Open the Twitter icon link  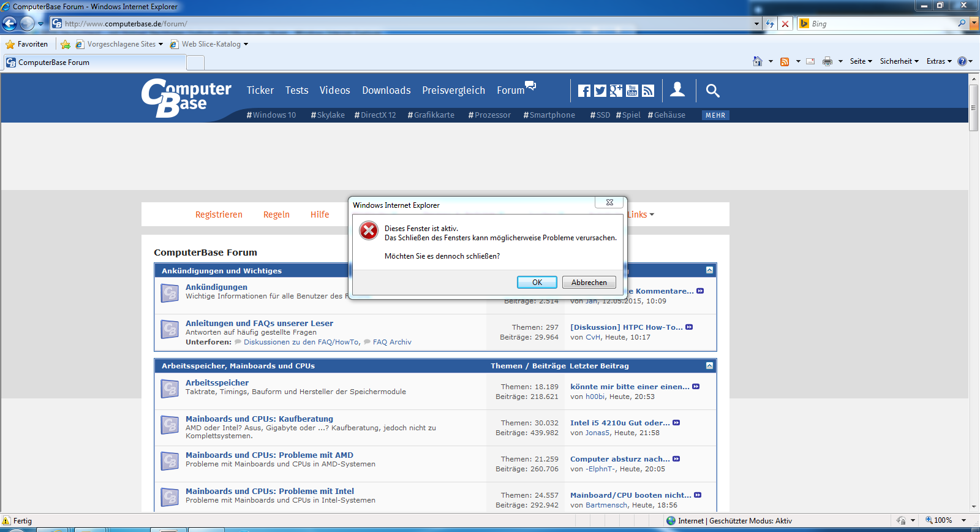tap(600, 91)
